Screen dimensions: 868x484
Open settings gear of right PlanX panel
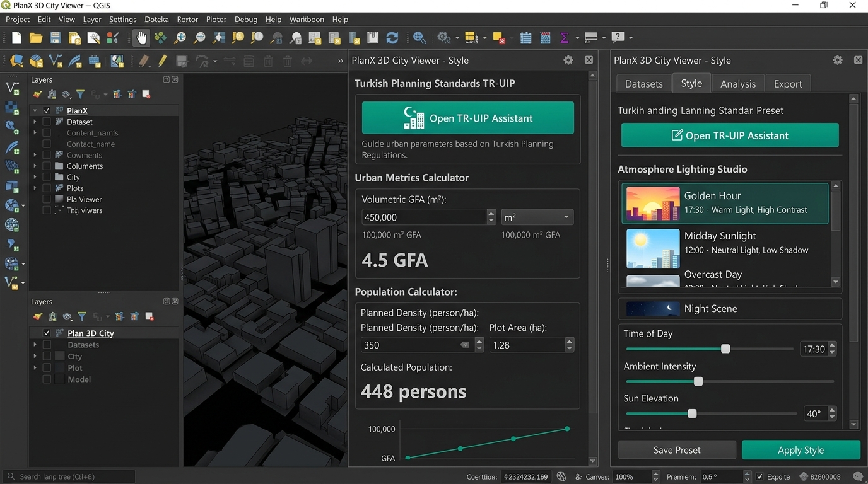point(838,60)
